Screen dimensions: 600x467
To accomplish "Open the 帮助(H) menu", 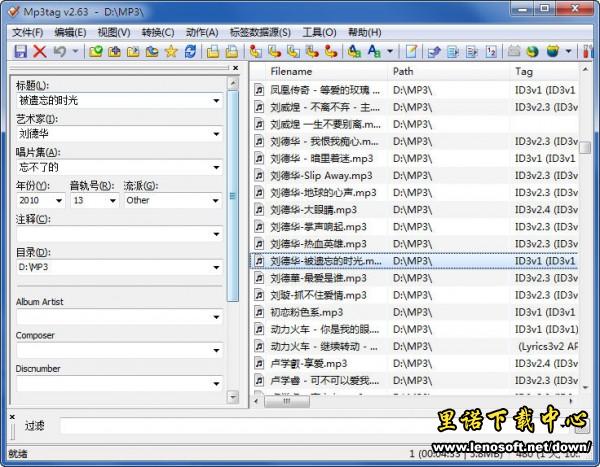I will click(364, 33).
